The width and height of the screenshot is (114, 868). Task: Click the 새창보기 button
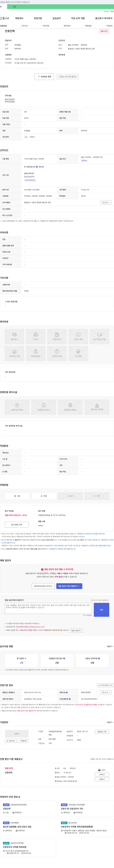coord(102,779)
